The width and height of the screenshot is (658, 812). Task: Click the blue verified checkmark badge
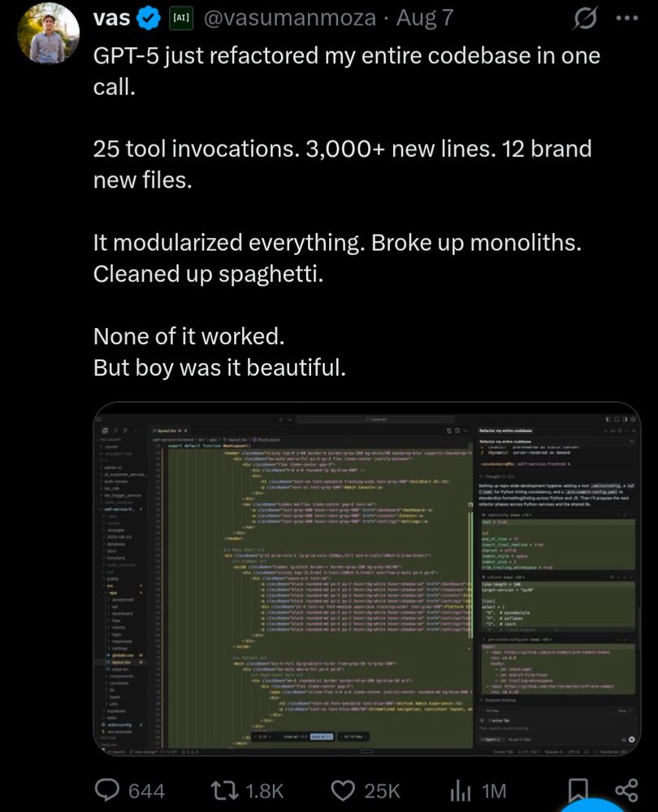tap(149, 19)
